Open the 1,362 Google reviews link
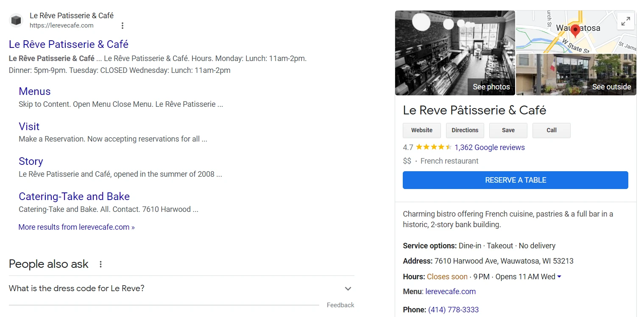This screenshot has height=317, width=644. click(x=490, y=147)
